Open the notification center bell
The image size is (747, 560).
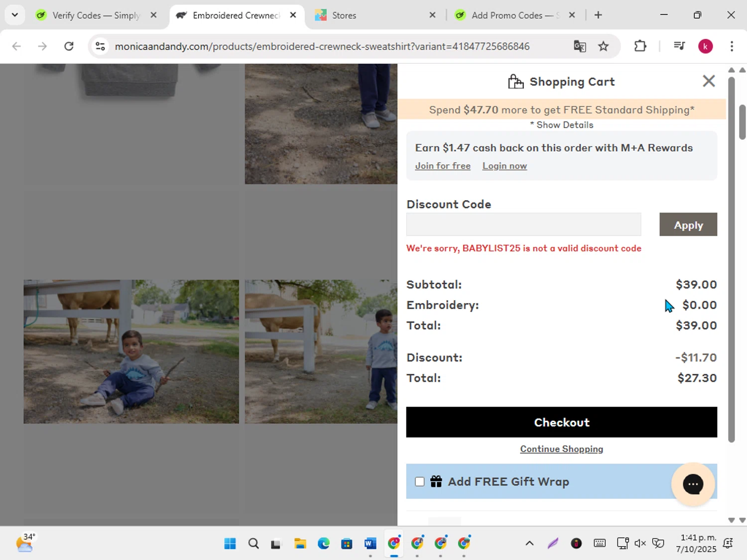click(x=728, y=543)
